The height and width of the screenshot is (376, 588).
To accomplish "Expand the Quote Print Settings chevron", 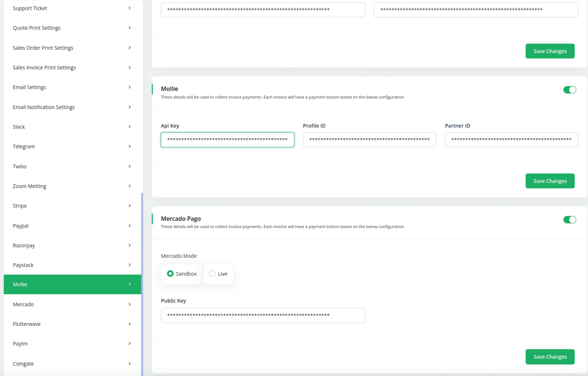I will pyautogui.click(x=130, y=28).
